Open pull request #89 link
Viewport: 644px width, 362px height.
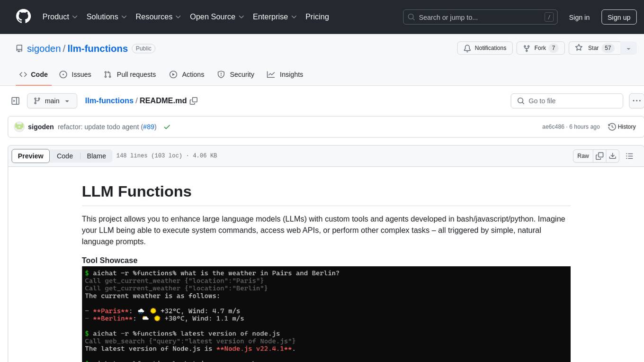(149, 127)
